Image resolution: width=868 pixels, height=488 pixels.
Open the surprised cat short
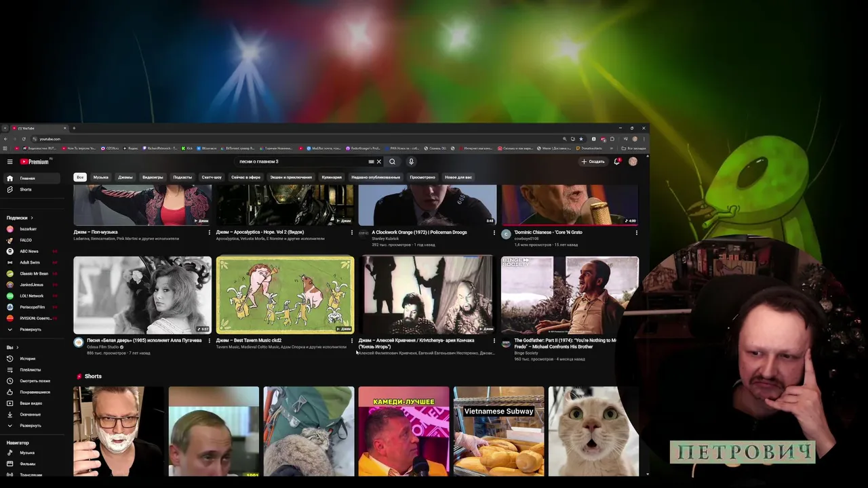(x=593, y=431)
